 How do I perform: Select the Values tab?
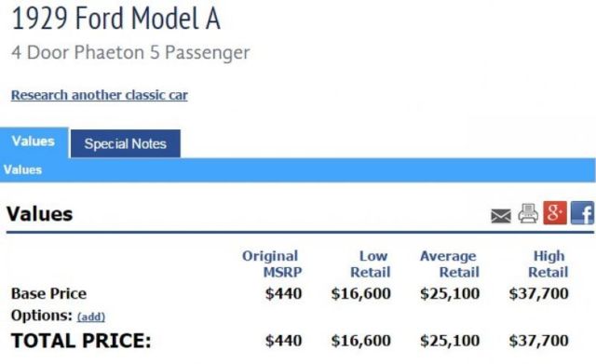(x=34, y=142)
